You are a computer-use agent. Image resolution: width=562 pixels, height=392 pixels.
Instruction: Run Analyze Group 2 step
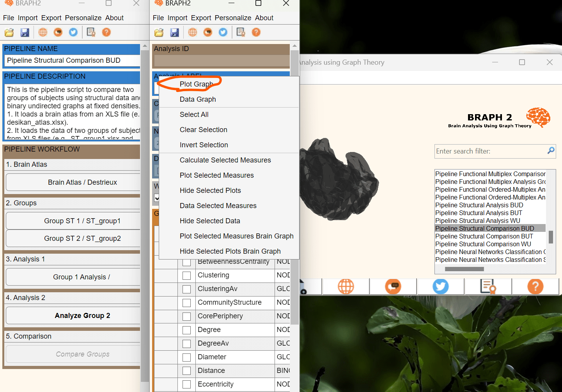tap(73, 316)
